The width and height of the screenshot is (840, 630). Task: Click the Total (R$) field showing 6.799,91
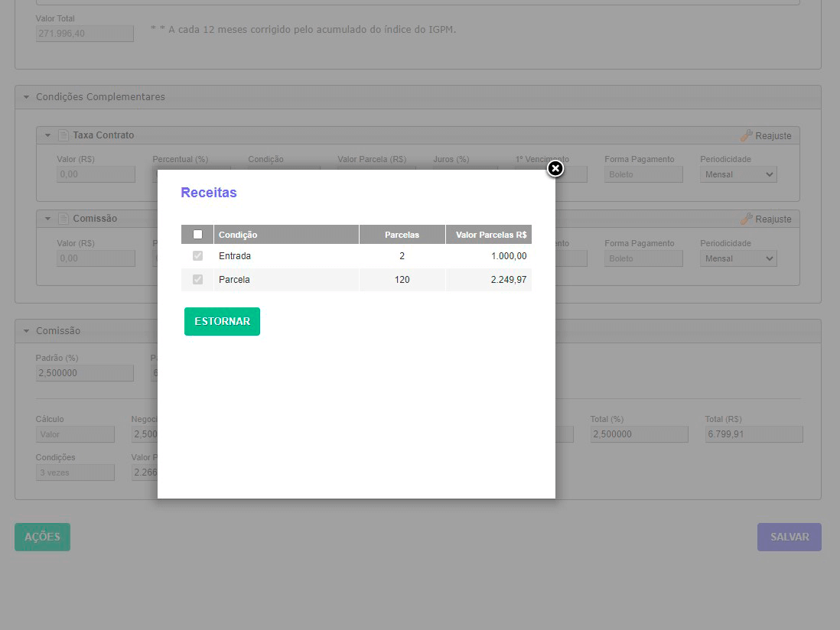pos(753,434)
